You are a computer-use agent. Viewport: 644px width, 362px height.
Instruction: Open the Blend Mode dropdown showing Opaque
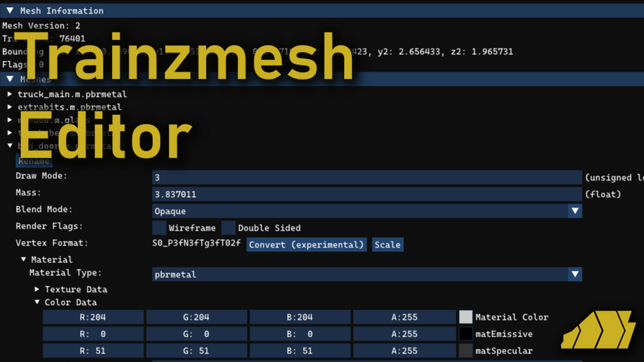pyautogui.click(x=367, y=211)
